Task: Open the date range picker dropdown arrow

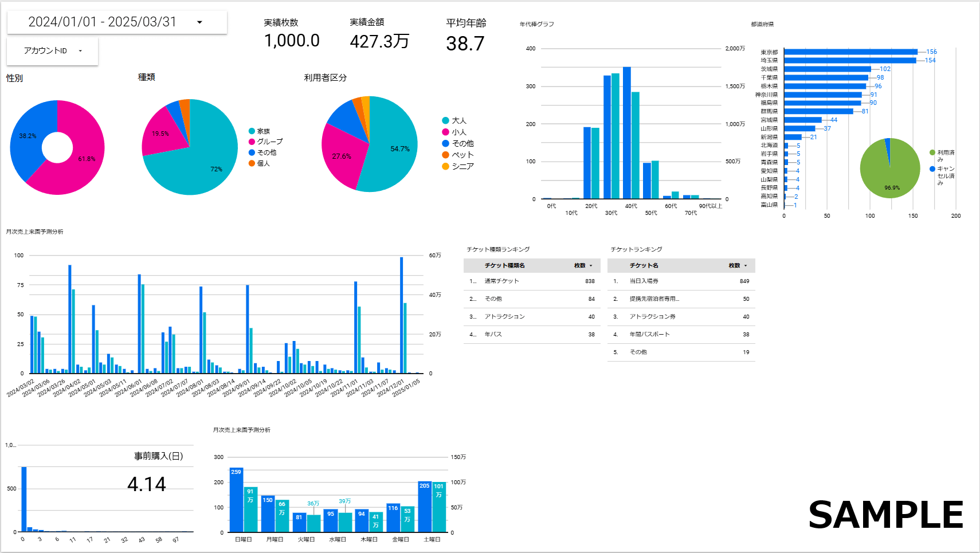Action: pyautogui.click(x=199, y=22)
